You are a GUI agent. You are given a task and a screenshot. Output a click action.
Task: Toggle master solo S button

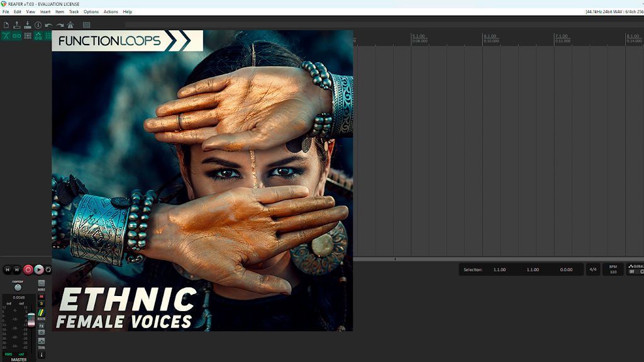[x=42, y=304]
